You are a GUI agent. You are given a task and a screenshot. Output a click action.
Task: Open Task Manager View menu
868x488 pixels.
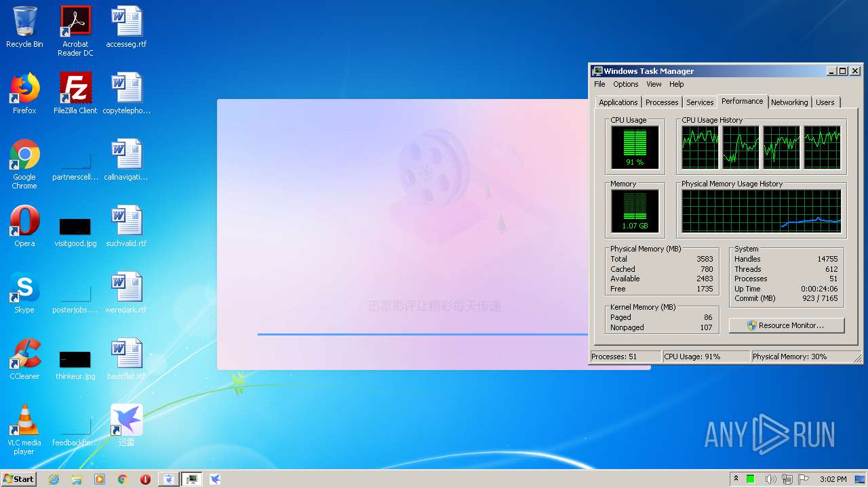click(x=654, y=84)
